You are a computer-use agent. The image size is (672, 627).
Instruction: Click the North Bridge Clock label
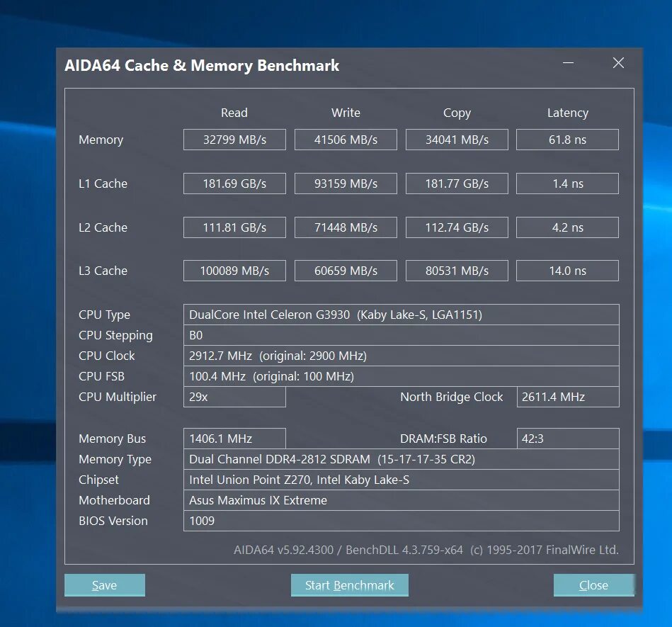[451, 397]
